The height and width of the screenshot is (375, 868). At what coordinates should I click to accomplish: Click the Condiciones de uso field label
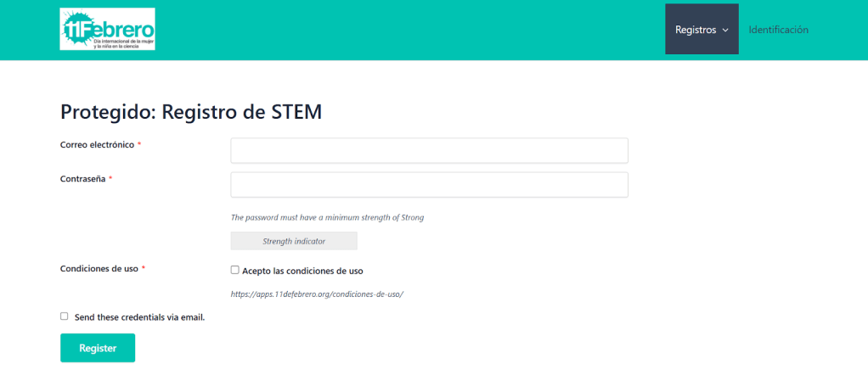click(99, 269)
